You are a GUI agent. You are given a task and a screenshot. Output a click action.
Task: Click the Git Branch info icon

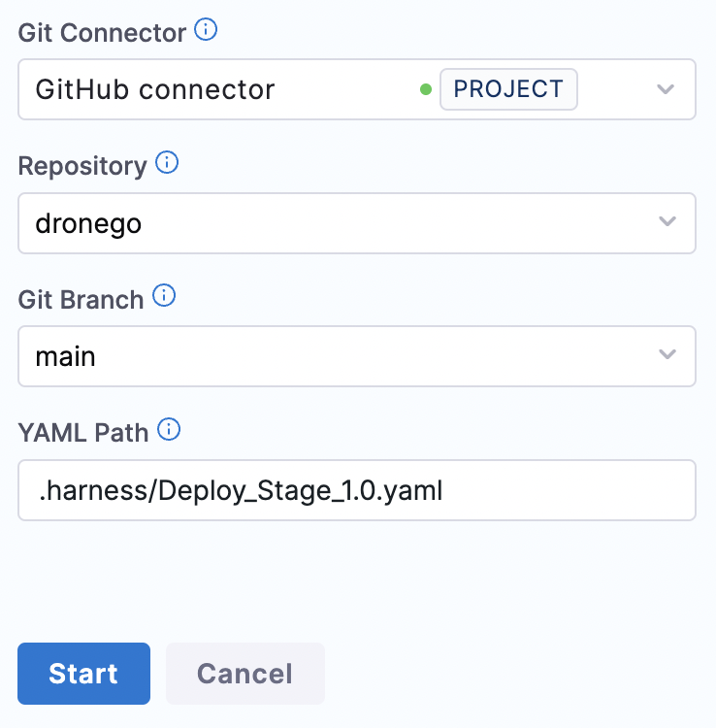(x=164, y=296)
